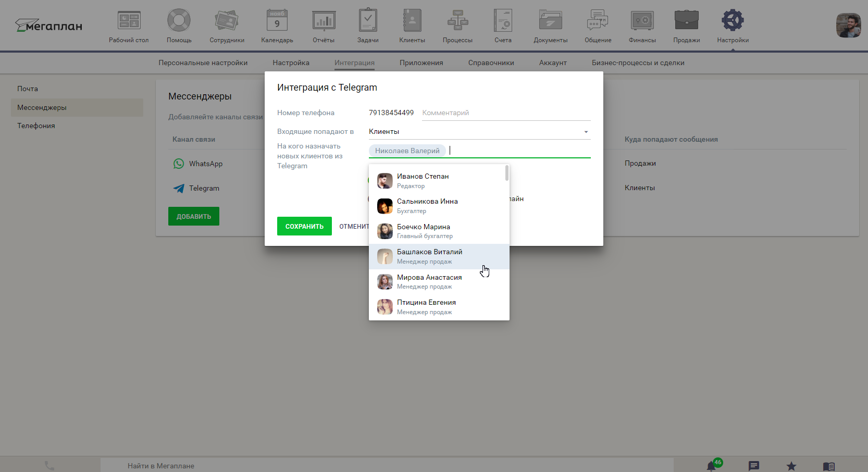Go to Сотрудники section
The image size is (868, 472).
point(227,26)
